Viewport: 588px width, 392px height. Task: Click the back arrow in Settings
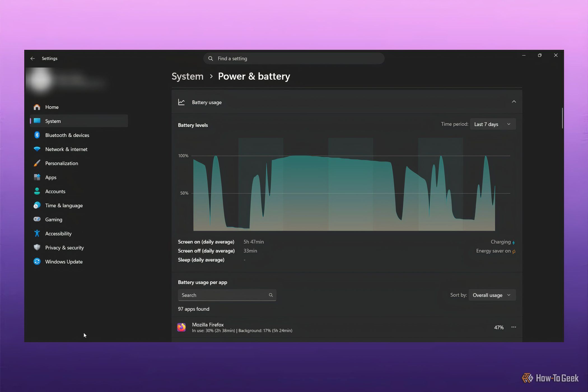(x=32, y=59)
